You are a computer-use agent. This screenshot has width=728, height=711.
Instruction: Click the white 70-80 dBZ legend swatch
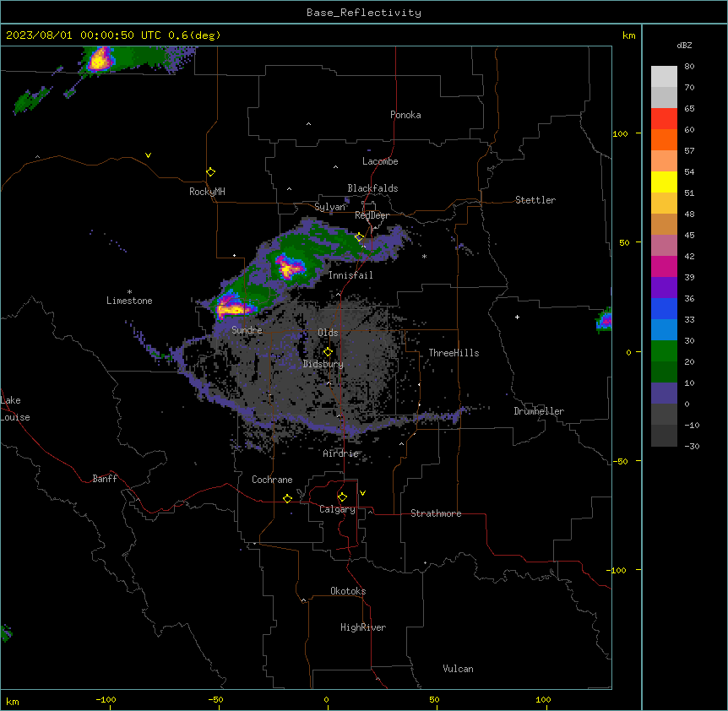click(664, 77)
